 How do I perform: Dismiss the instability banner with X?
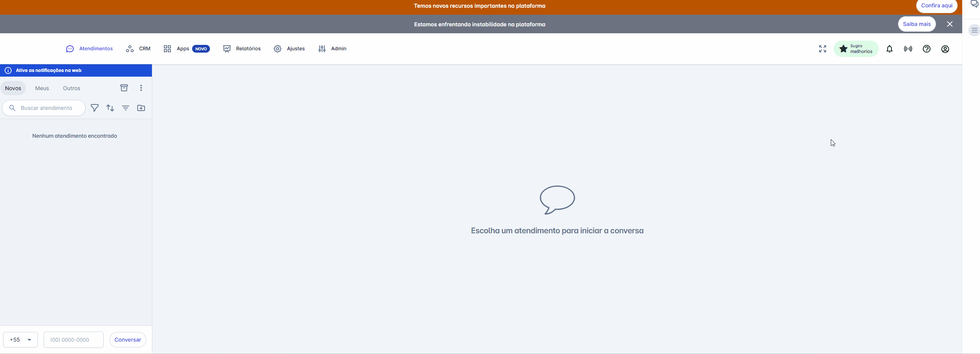pos(950,24)
